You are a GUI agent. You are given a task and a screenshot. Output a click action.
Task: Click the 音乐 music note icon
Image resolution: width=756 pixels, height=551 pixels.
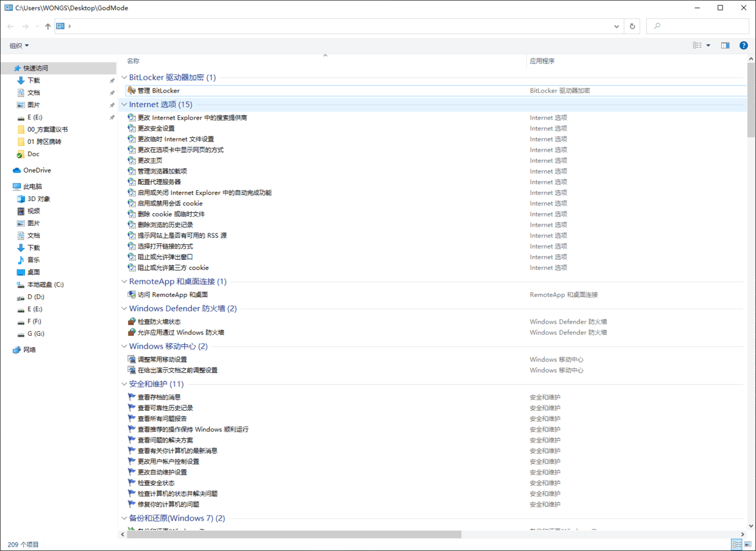click(x=21, y=260)
